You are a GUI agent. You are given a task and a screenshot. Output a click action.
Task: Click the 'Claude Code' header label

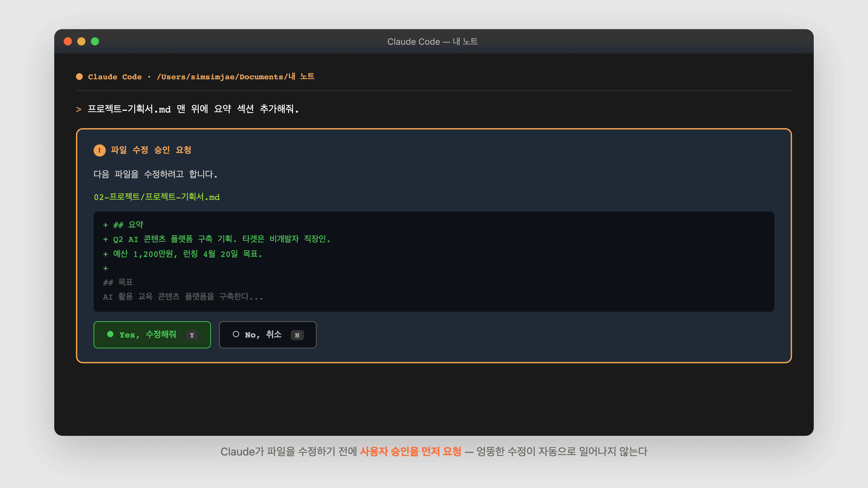pos(115,77)
